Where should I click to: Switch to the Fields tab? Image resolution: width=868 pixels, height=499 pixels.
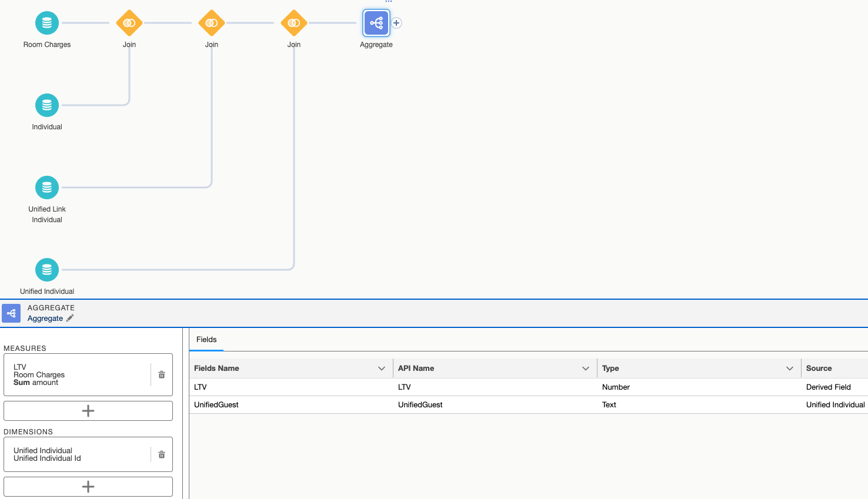[x=206, y=340]
